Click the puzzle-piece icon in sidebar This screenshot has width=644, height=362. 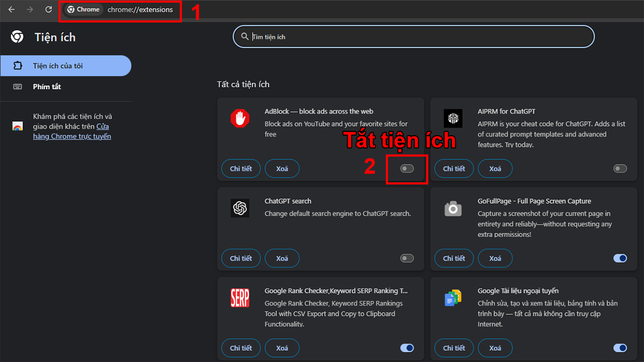[18, 66]
